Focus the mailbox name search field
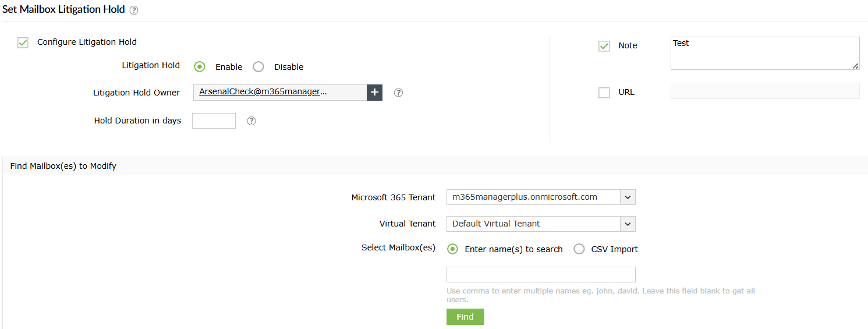This screenshot has width=868, height=329. pos(540,274)
